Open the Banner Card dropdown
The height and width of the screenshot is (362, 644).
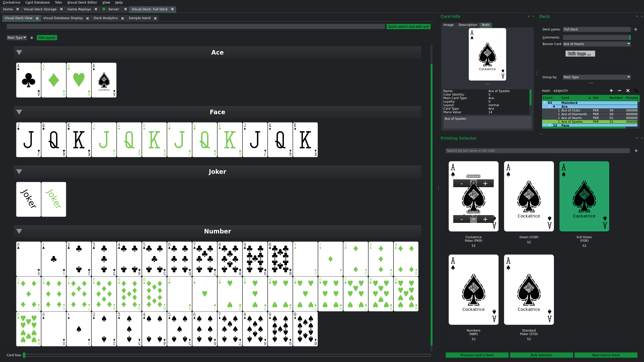point(597,44)
